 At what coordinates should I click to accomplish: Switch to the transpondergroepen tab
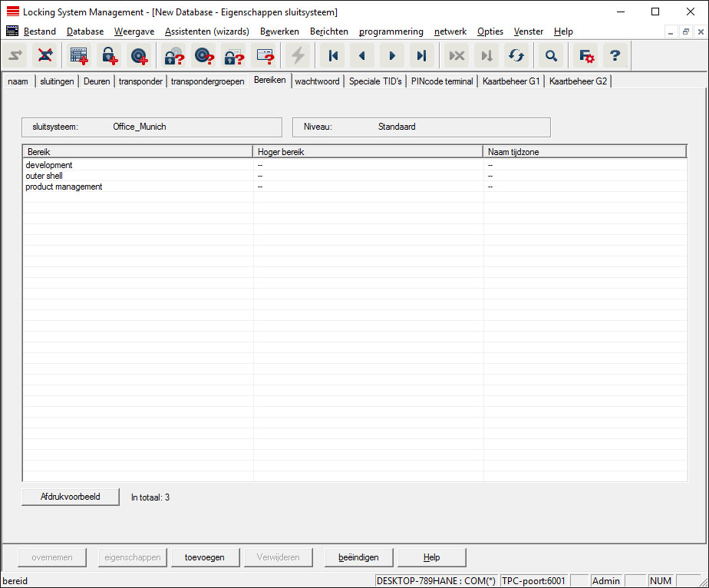207,81
